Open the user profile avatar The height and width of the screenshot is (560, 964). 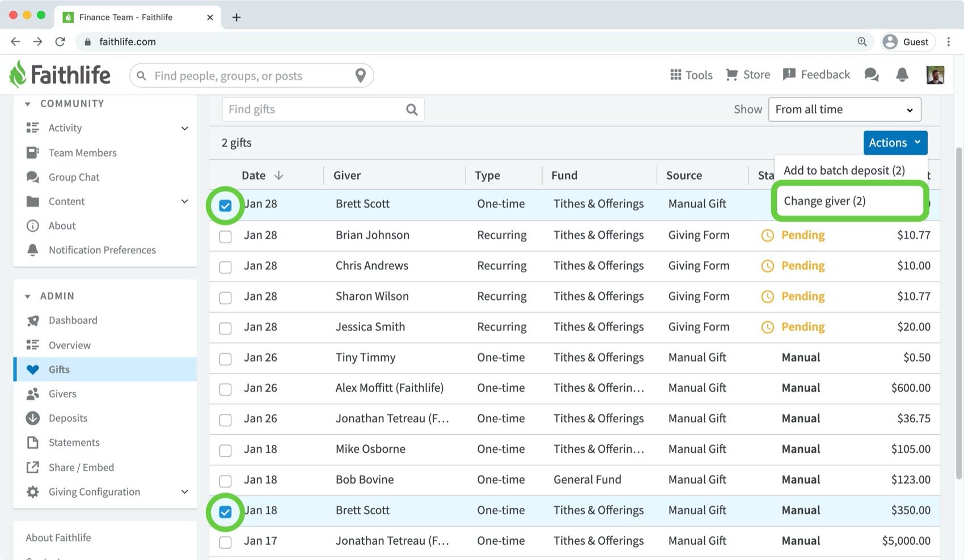pyautogui.click(x=935, y=75)
